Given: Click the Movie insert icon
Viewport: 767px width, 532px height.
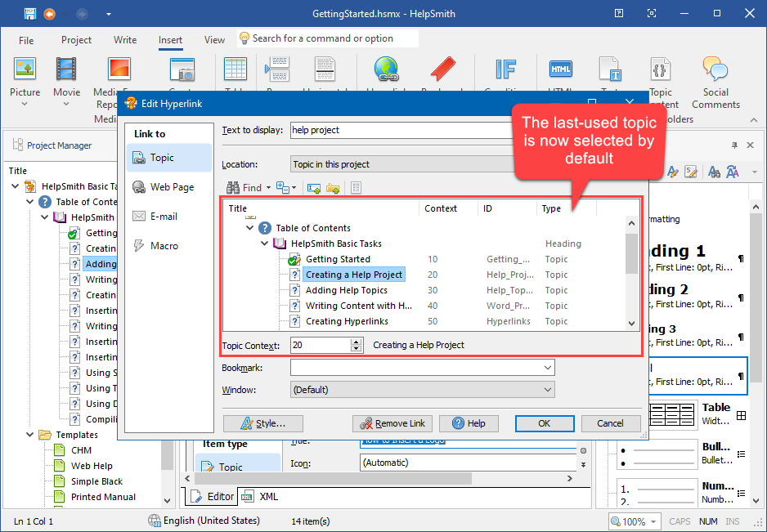Looking at the screenshot, I should (x=66, y=70).
